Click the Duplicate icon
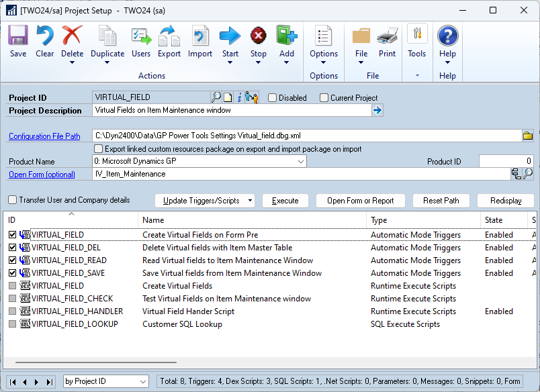 click(107, 36)
